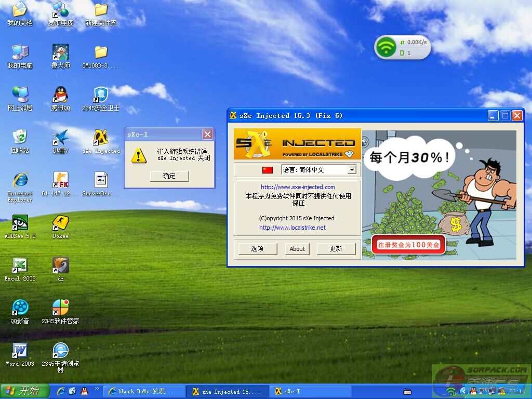Click the 选项 options button
The width and height of the screenshot is (532, 399).
coord(257,249)
